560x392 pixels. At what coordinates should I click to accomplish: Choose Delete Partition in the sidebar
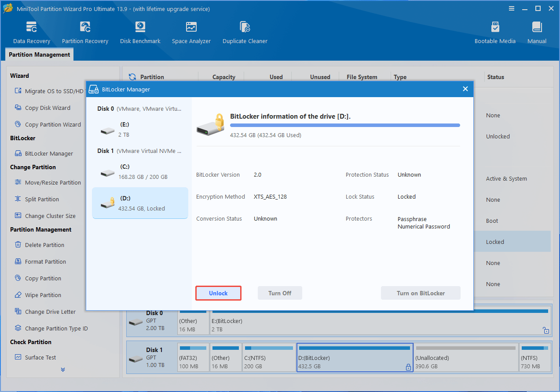pos(39,245)
